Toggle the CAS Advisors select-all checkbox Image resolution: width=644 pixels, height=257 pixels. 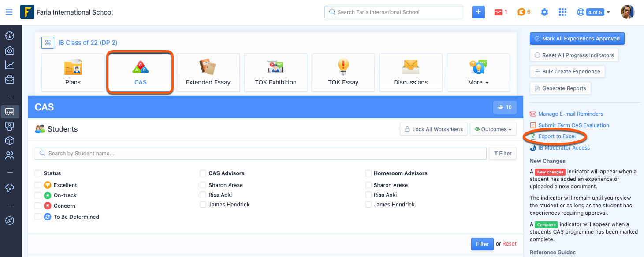click(x=203, y=173)
